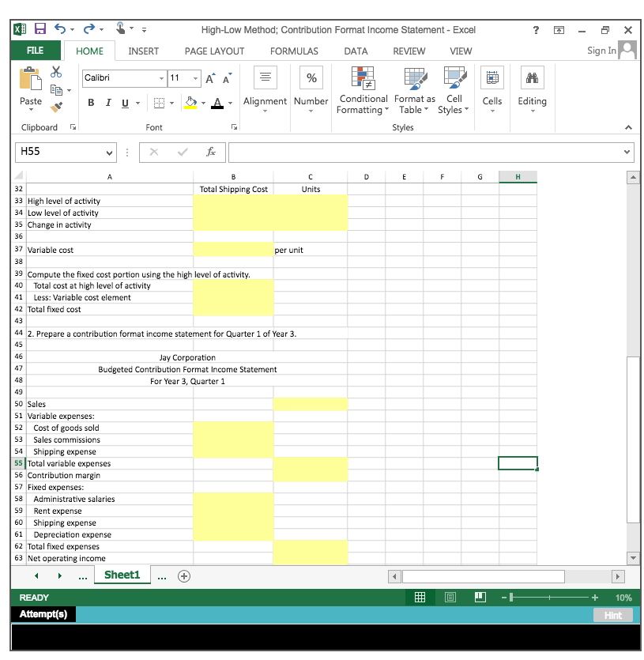
Task: Toggle underline formatting
Action: [125, 103]
